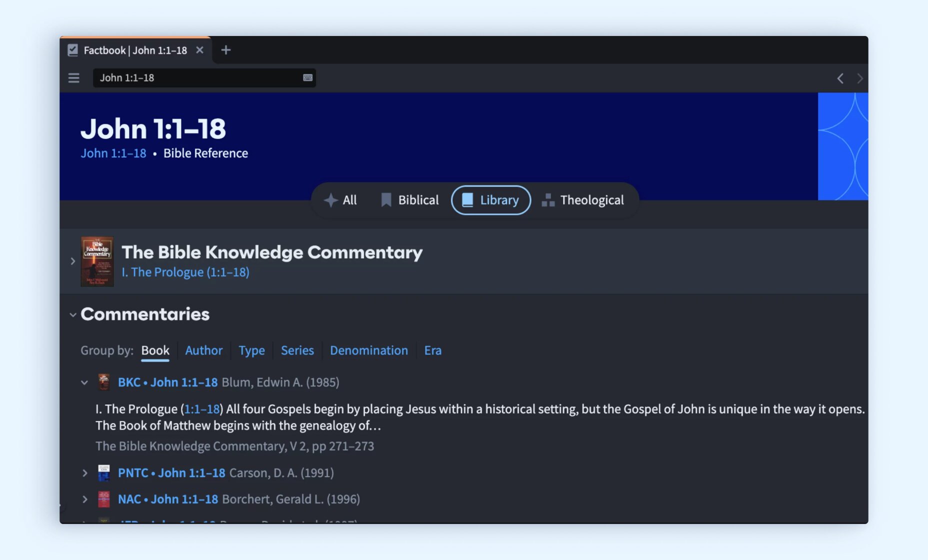Switch to the Factbook John 1:1–18 tab

point(135,50)
